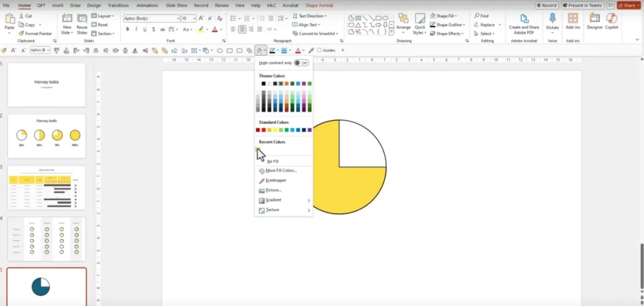Open the comments pane icon near Share
This screenshot has width=644, height=306.
611,5
